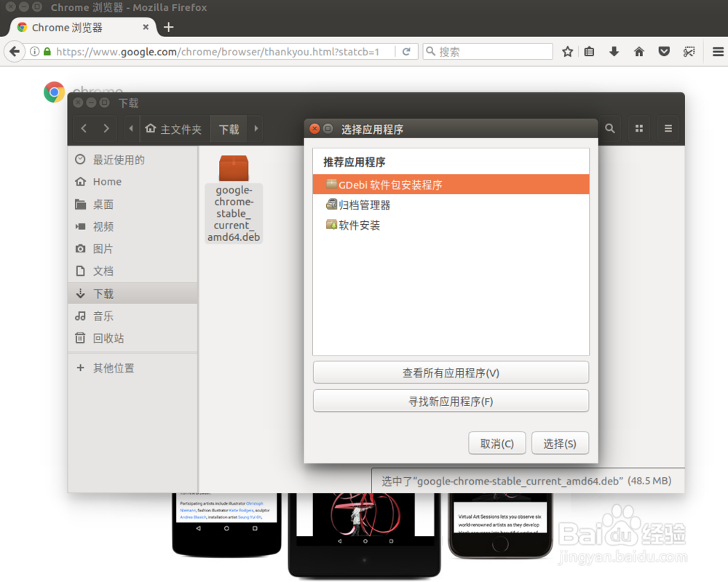Expand hidden breadcrumb folders with the right arrow
This screenshot has height=582, width=728.
[x=256, y=129]
